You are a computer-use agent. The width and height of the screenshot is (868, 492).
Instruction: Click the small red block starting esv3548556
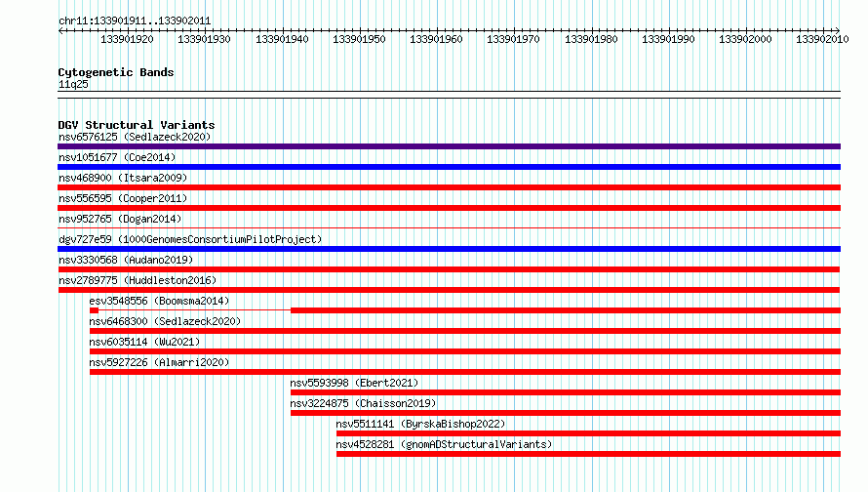coord(94,310)
